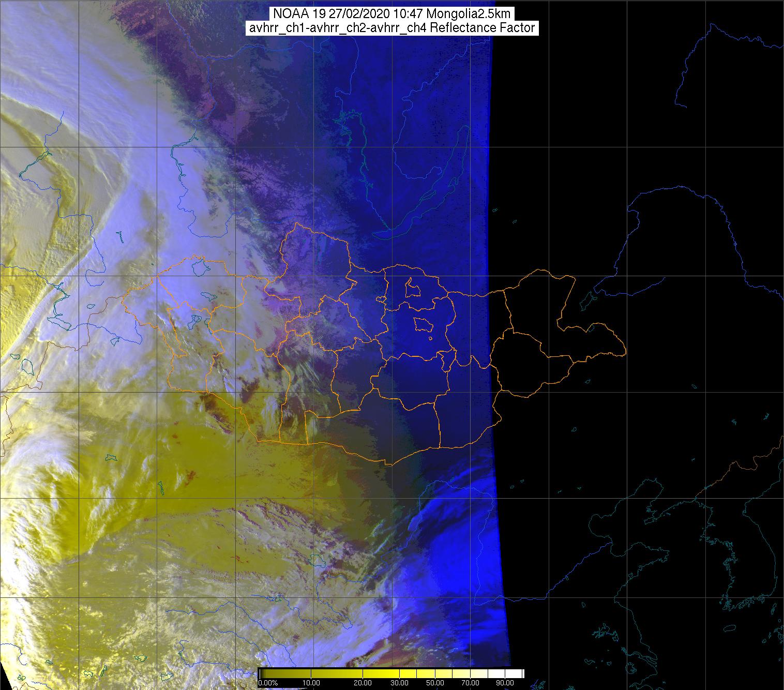Click the yellow reflectance gradient colorbar
Viewport: 784px width, 690px height.
point(391,673)
